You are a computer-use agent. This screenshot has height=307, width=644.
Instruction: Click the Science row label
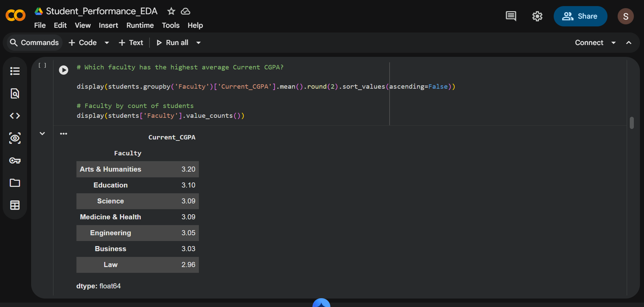pyautogui.click(x=111, y=201)
